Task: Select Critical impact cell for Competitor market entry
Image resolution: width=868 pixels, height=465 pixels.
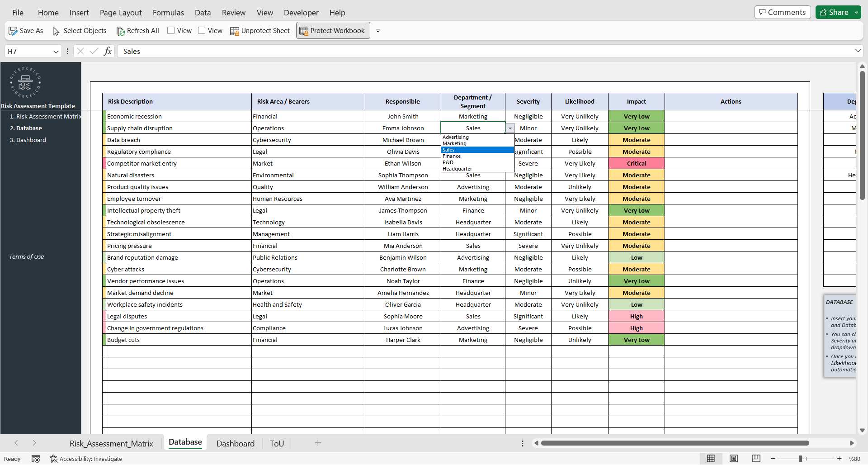Action: pyautogui.click(x=637, y=163)
